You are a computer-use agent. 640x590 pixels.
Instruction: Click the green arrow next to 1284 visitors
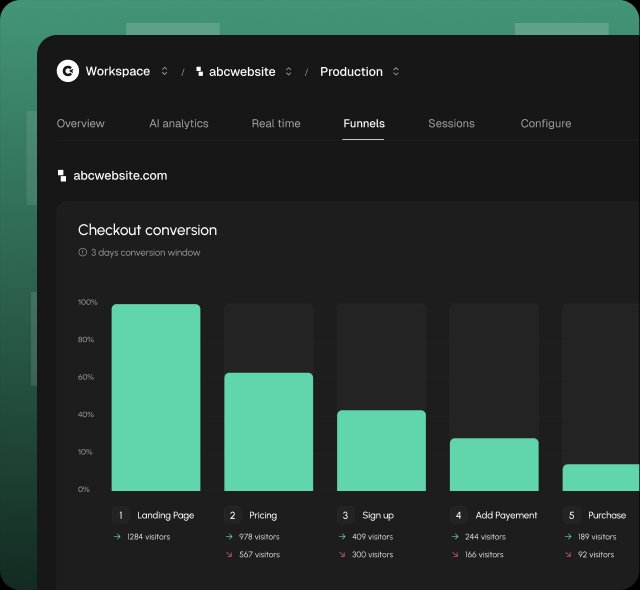[x=117, y=537]
